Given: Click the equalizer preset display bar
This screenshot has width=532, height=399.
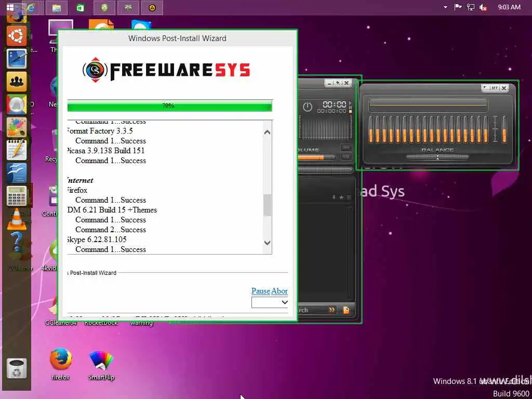Looking at the screenshot, I should point(428,105).
